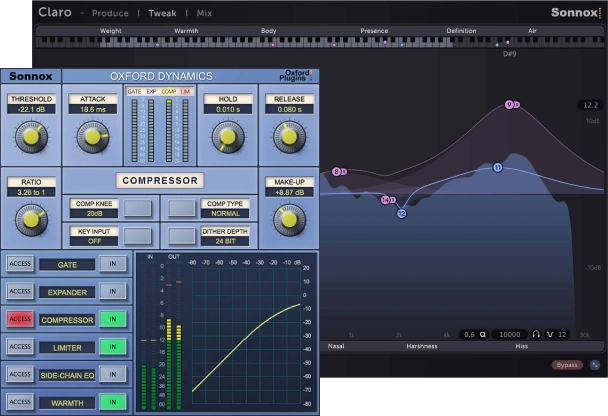Click the Q width icon next to 0.6
Image resolution: width=608 pixels, height=416 pixels.
point(482,334)
